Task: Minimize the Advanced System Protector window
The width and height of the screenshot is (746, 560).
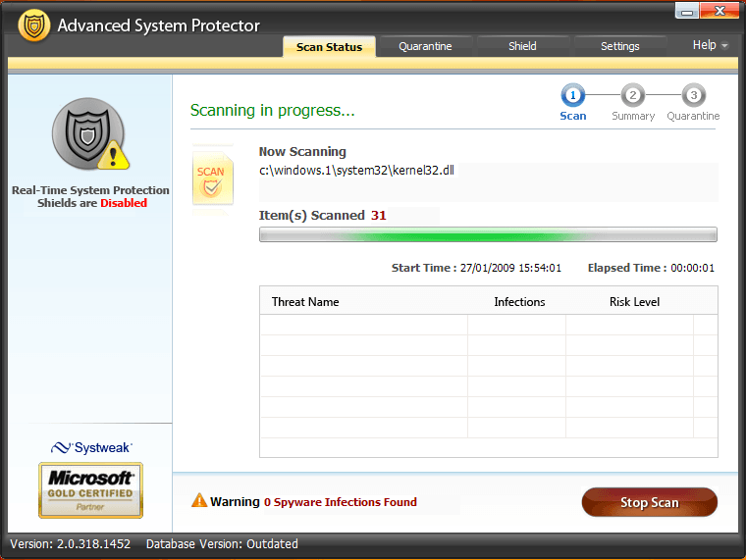Action: (x=687, y=11)
